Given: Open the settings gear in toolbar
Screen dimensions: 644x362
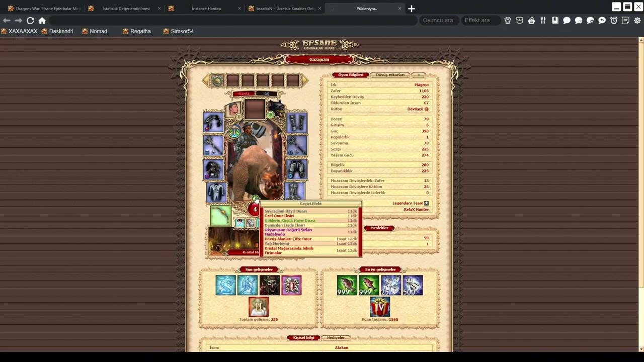Looking at the screenshot, I should point(637,21).
